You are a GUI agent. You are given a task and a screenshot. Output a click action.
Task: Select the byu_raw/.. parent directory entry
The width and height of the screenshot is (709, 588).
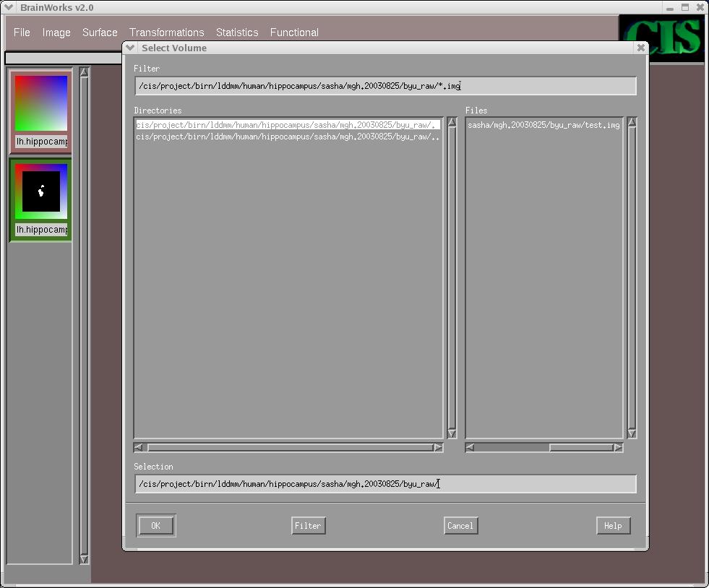[x=288, y=137]
